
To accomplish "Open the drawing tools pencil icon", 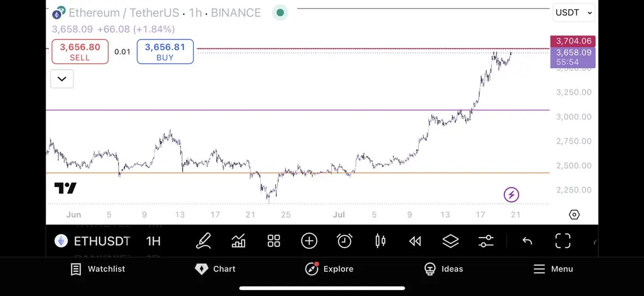I will 203,241.
